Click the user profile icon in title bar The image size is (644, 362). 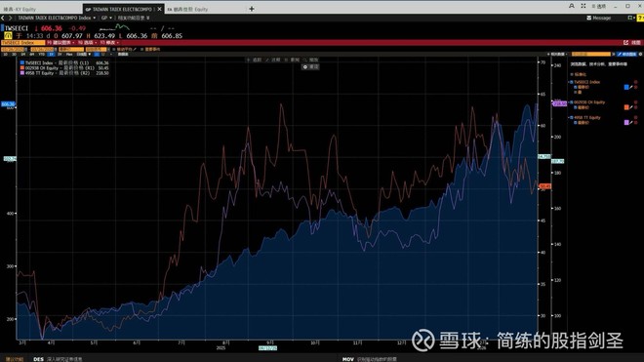[x=571, y=6]
